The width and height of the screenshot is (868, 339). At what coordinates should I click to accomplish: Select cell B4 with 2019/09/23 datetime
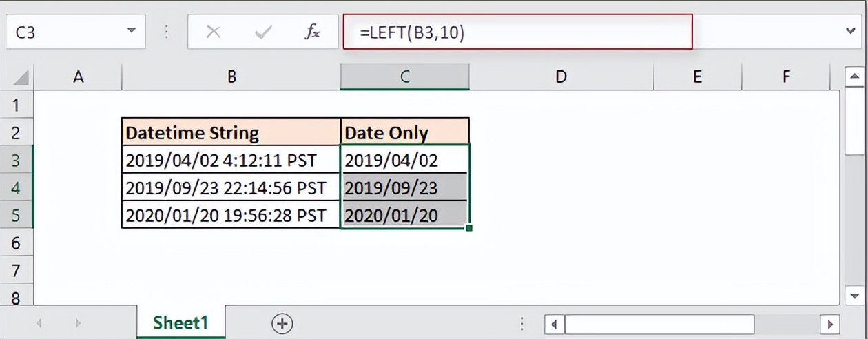231,187
